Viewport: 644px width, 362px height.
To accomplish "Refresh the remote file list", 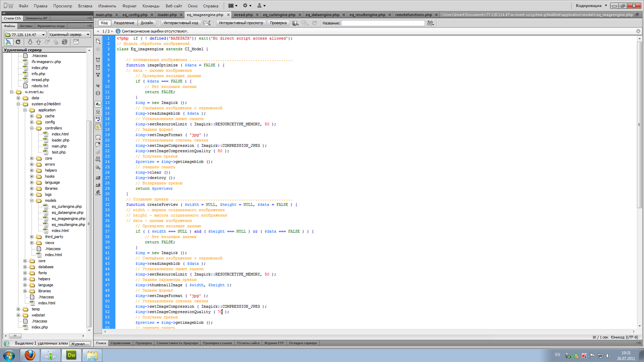I will 18,42.
